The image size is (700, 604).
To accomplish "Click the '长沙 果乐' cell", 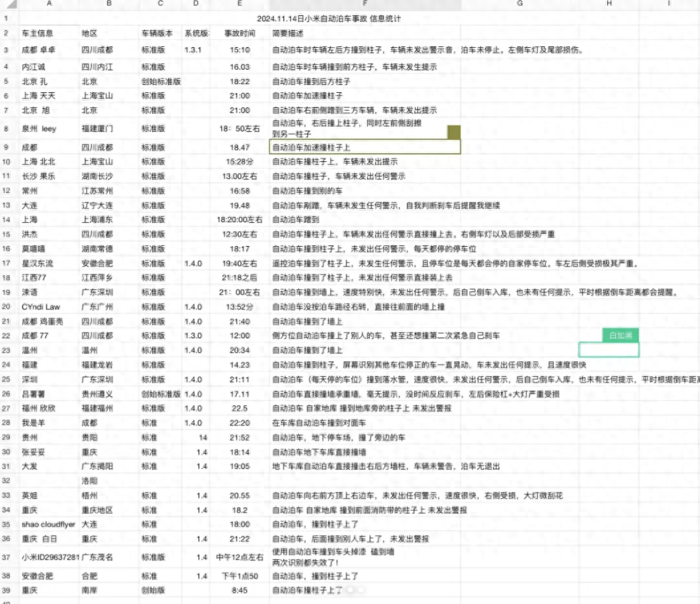I will (x=38, y=176).
